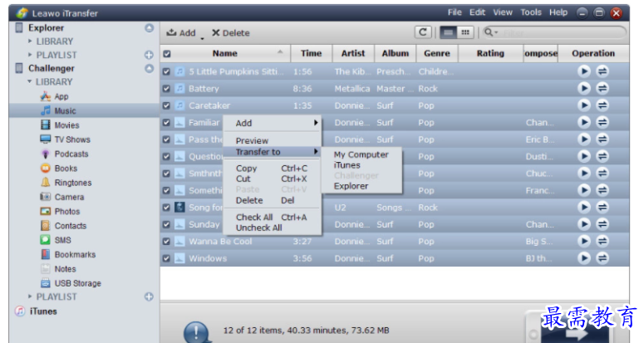This screenshot has width=644, height=343.
Task: Open the Add dropdown arrow in toolbar
Action: coord(202,38)
